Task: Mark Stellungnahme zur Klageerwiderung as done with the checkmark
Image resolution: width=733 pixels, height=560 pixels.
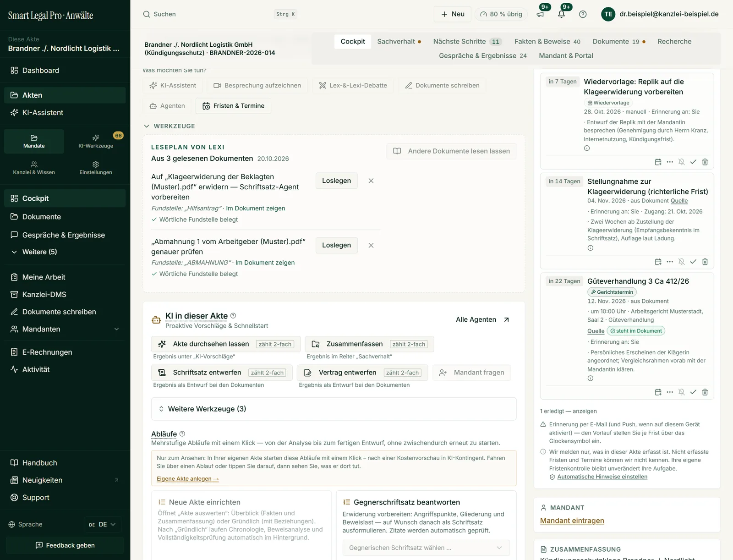Action: click(x=693, y=262)
